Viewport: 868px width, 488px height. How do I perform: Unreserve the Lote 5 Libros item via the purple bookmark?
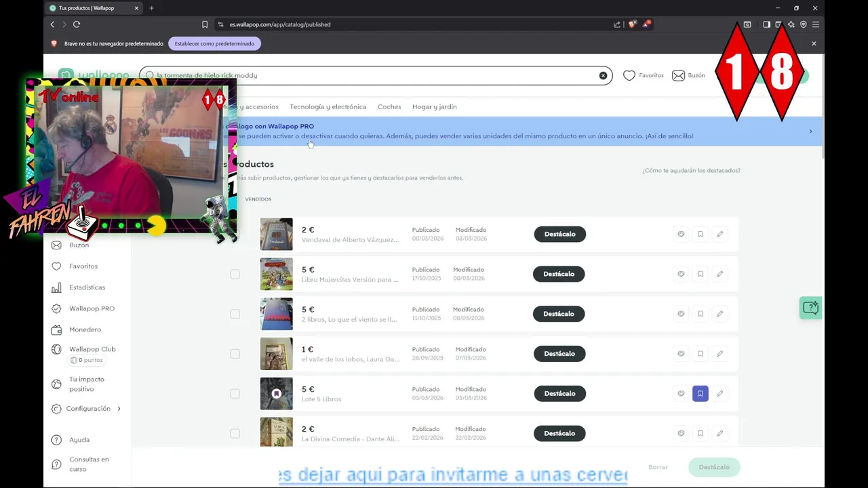coord(701,393)
